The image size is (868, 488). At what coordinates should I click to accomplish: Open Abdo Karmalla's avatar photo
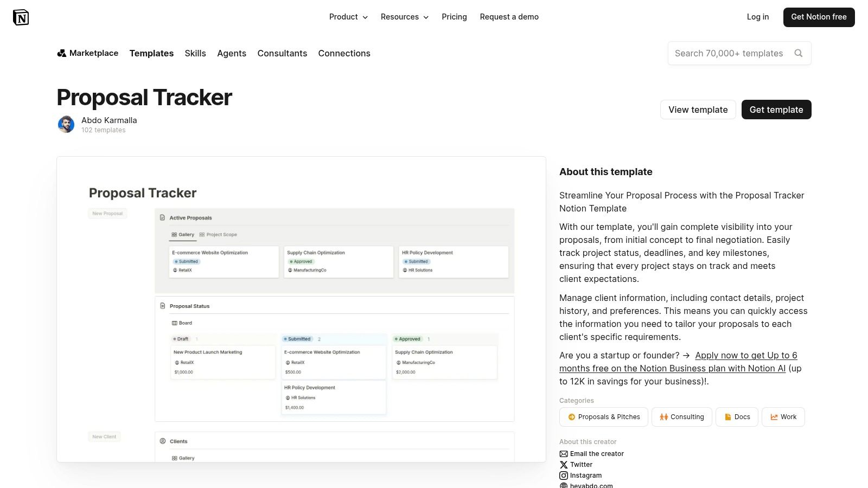click(x=66, y=124)
